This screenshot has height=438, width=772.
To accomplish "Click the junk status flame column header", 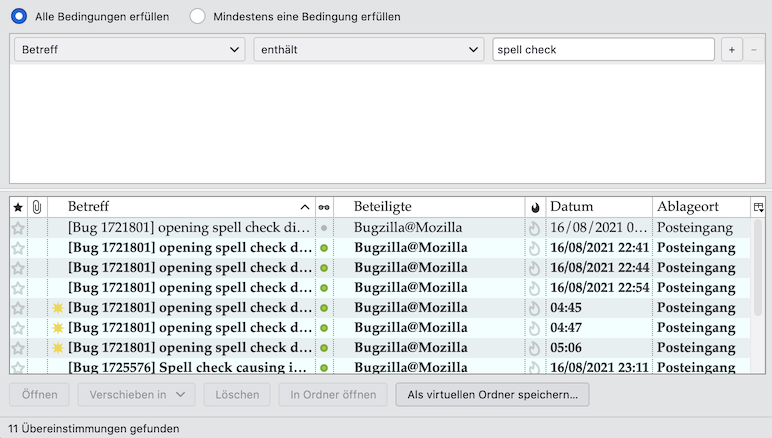I will [x=535, y=207].
